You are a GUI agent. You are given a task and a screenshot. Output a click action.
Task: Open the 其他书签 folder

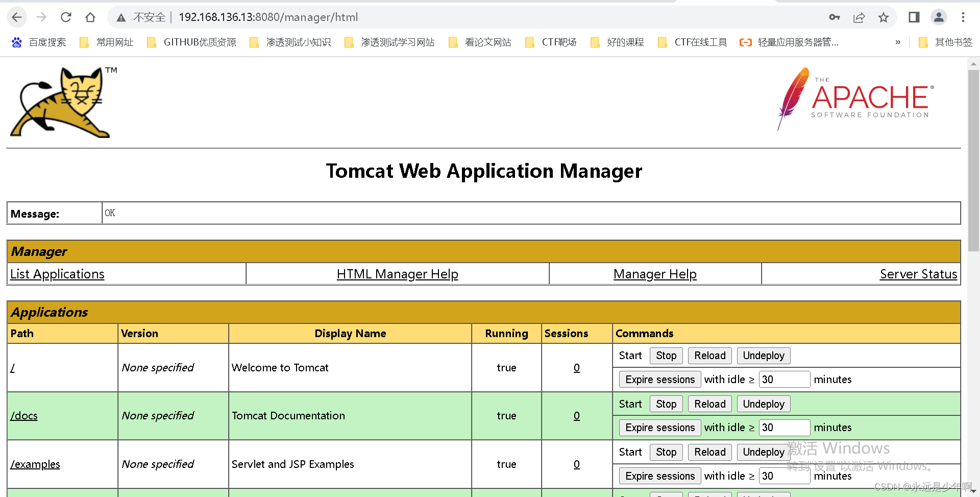945,42
